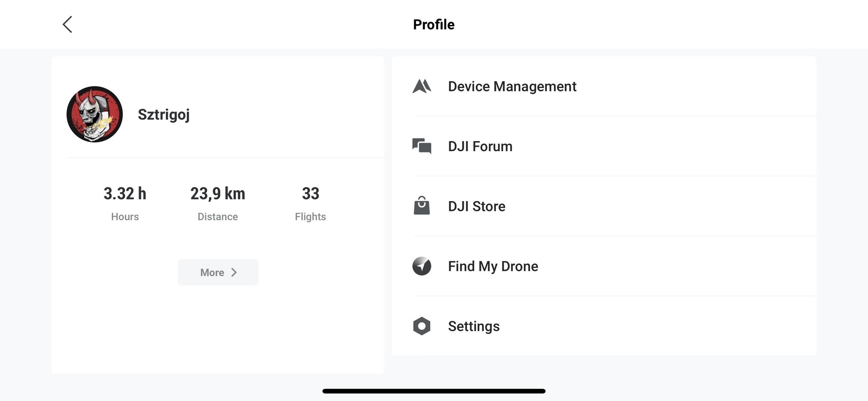Viewport: 868px width, 401px height.
Task: Tap the DJI Store shopping bag icon
Action: point(422,206)
